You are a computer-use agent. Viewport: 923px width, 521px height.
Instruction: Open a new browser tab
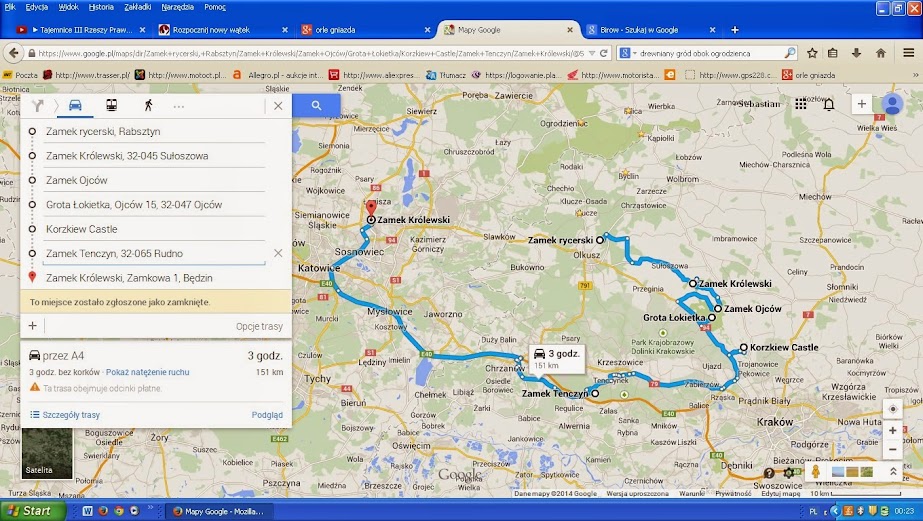pos(735,29)
